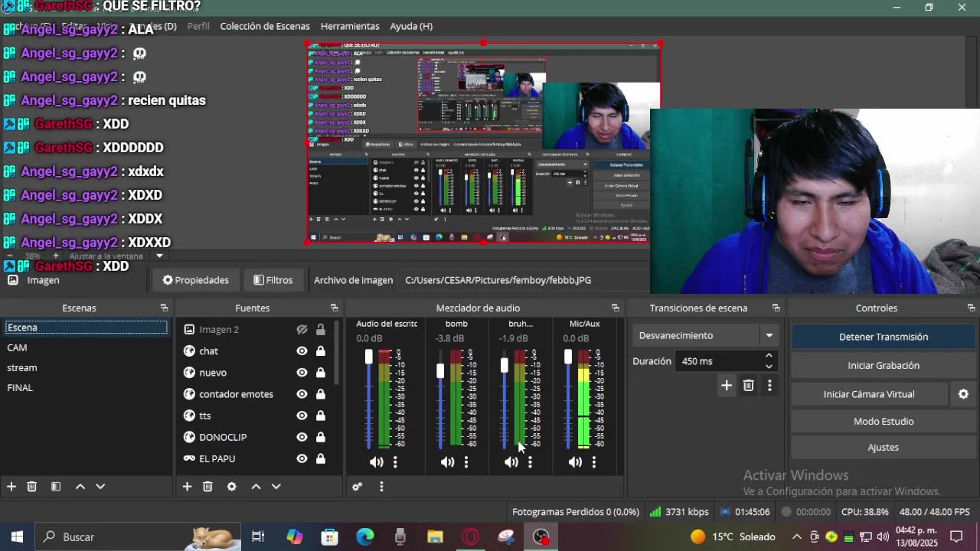Hide the DONOCLIP source
980x551 pixels.
pos(302,437)
